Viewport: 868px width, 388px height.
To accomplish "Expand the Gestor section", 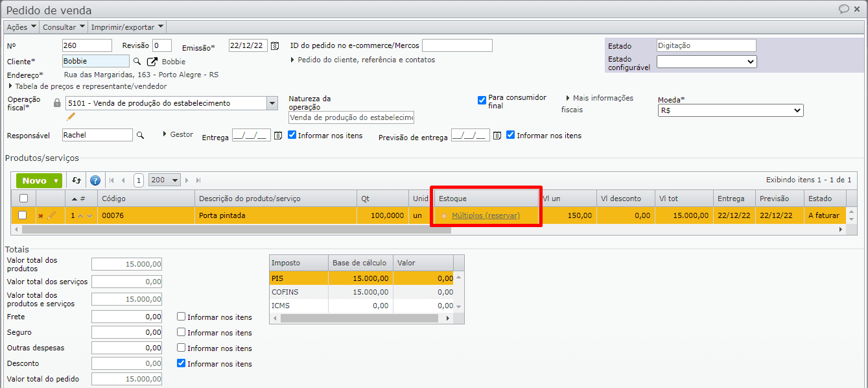I will [178, 134].
